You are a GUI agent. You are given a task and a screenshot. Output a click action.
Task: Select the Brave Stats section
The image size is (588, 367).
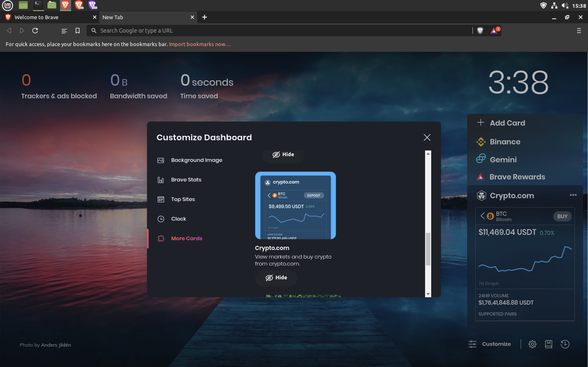tap(186, 180)
